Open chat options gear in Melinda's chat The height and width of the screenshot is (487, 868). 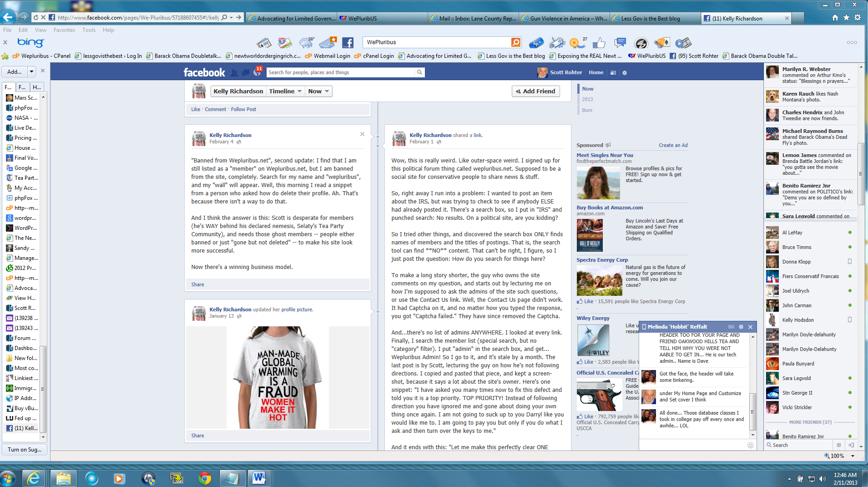pos(741,327)
